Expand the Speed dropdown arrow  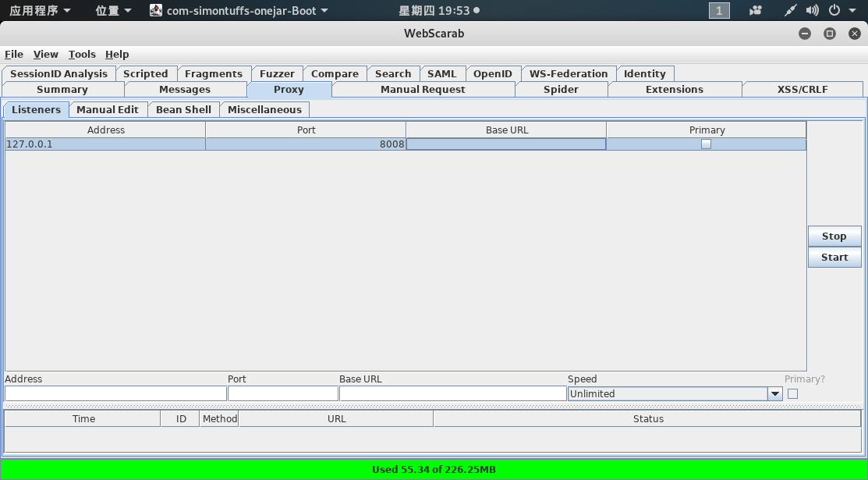(775, 394)
